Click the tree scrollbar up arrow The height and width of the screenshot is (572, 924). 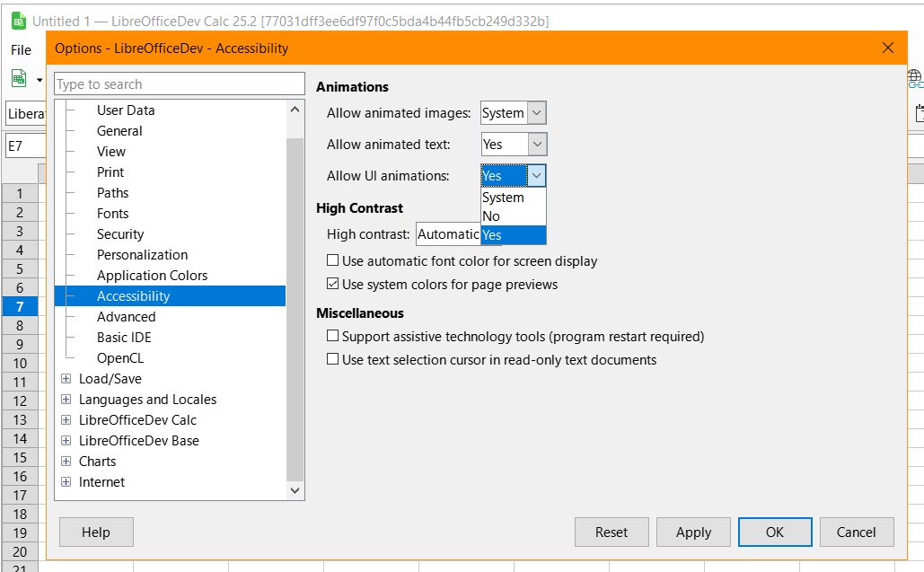(x=295, y=110)
